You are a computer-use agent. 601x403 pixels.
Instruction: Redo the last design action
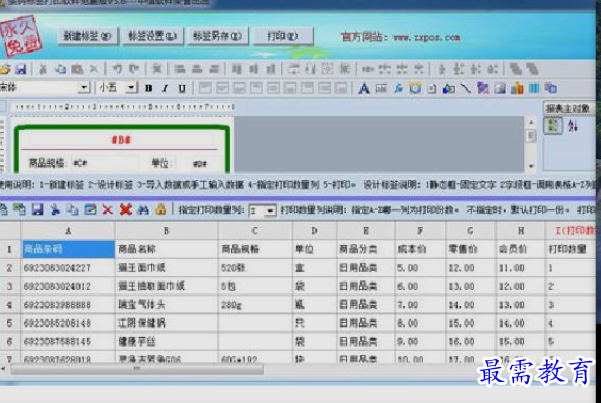tap(134, 69)
